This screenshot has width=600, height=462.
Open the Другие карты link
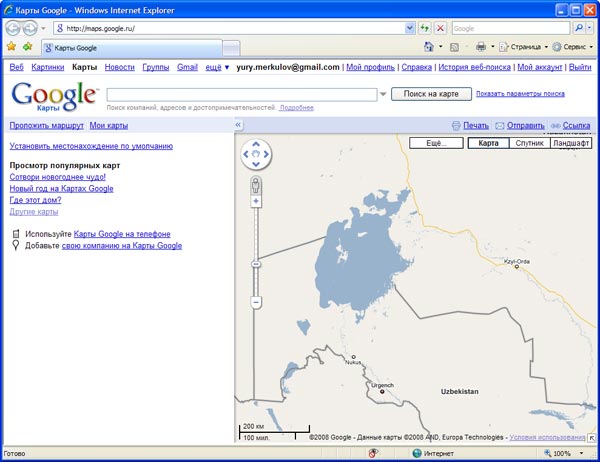point(34,212)
